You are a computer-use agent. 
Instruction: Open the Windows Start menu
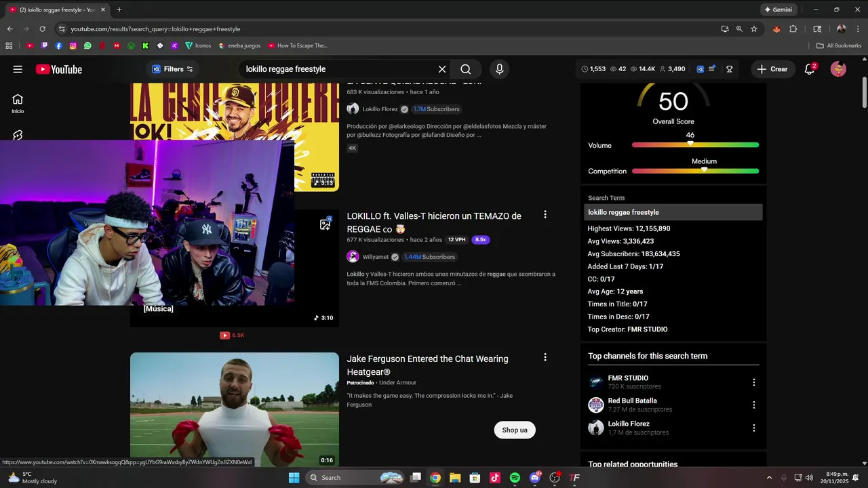(x=294, y=478)
